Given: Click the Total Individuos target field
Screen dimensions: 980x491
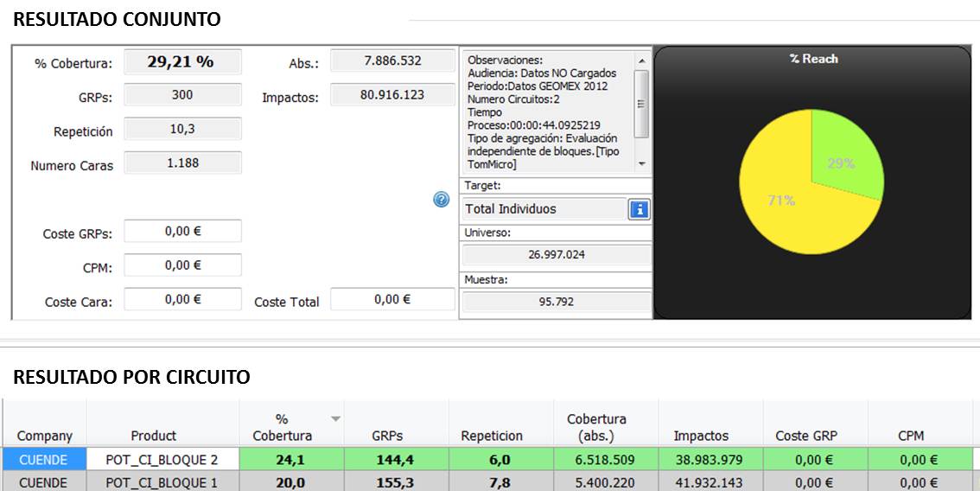Looking at the screenshot, I should coord(544,209).
